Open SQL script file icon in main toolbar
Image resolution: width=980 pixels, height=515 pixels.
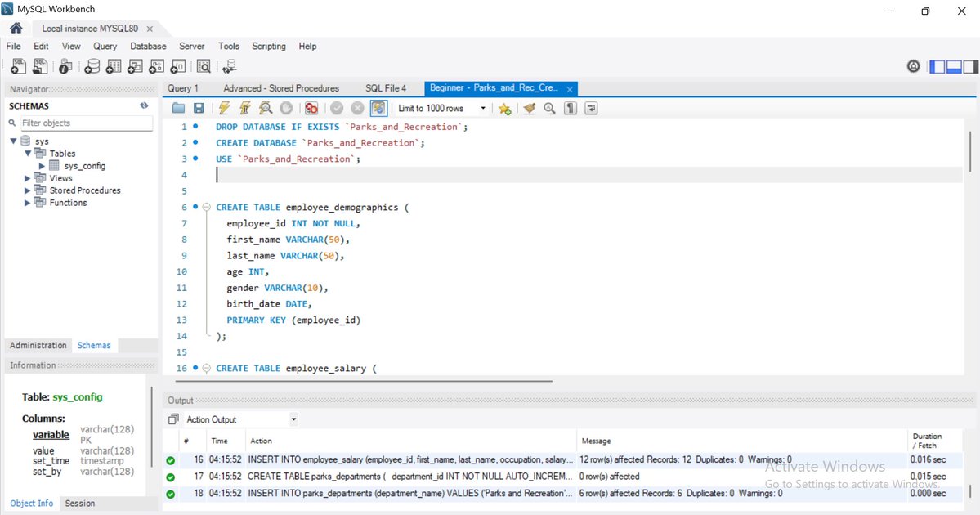click(40, 66)
